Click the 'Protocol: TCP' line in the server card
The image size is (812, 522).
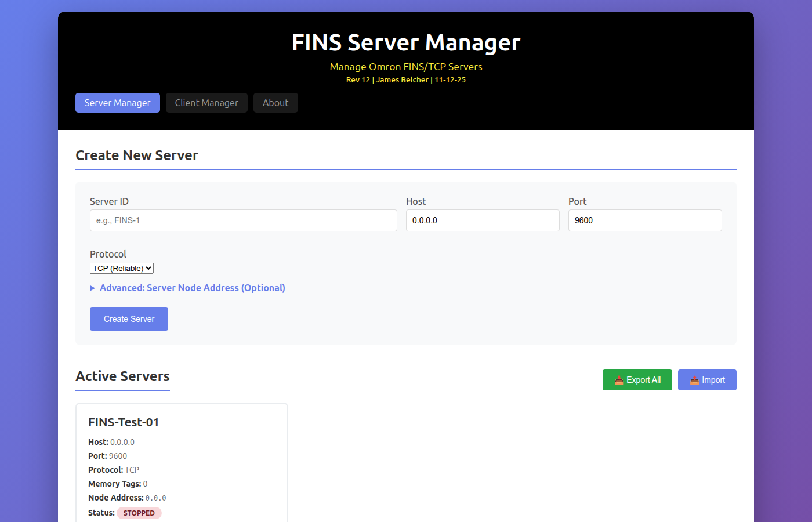tap(114, 470)
